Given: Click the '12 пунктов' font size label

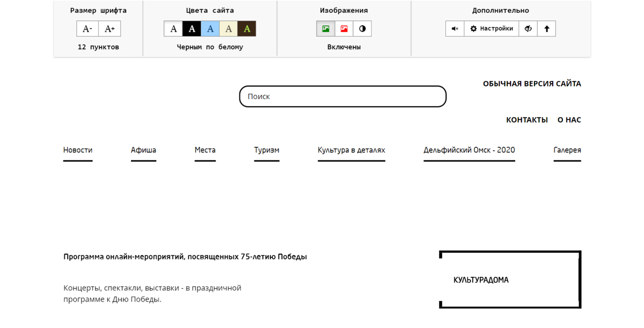Looking at the screenshot, I should (98, 47).
